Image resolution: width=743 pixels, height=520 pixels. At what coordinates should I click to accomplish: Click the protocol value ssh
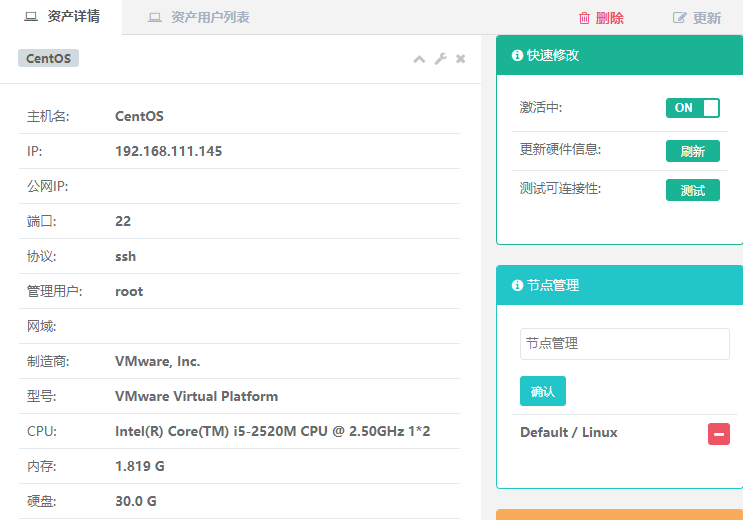(x=126, y=256)
